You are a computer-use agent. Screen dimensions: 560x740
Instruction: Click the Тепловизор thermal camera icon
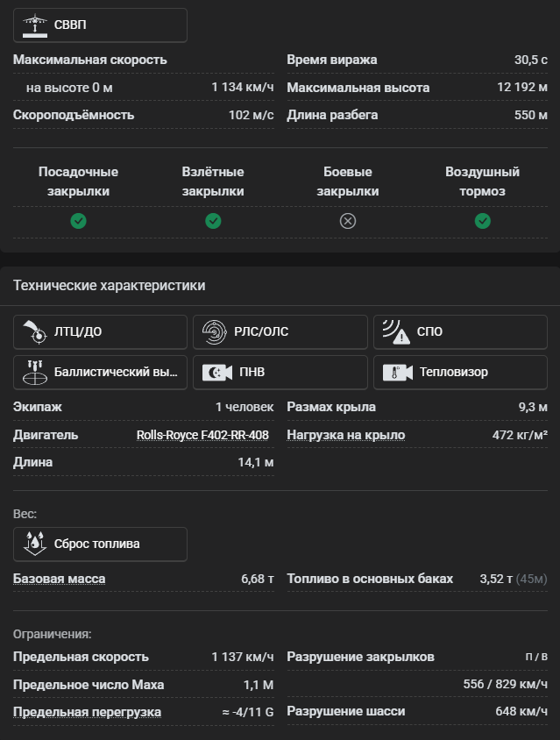pyautogui.click(x=395, y=373)
